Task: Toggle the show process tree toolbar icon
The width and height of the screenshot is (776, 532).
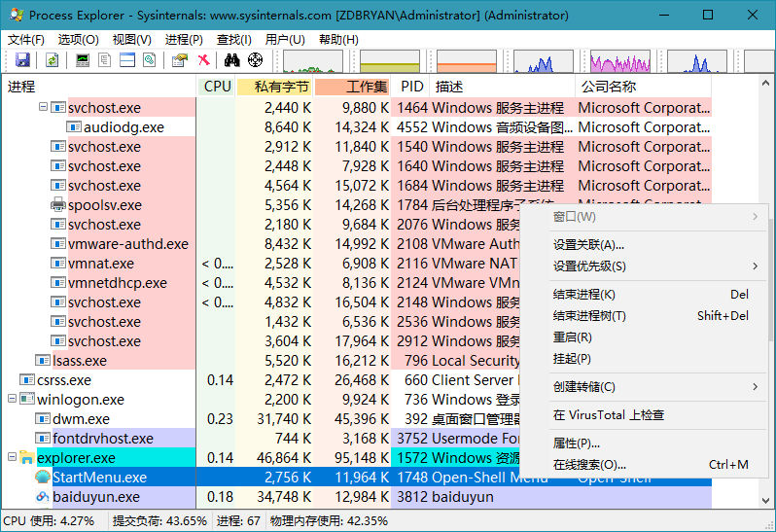Action: (x=104, y=60)
